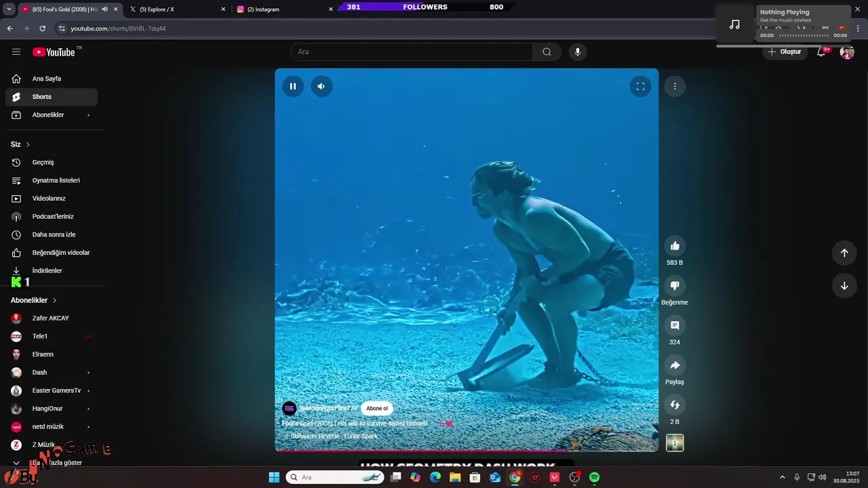This screenshot has height=488, width=868.
Task: Open Beğendiğim videolar list
Action: coord(52,252)
